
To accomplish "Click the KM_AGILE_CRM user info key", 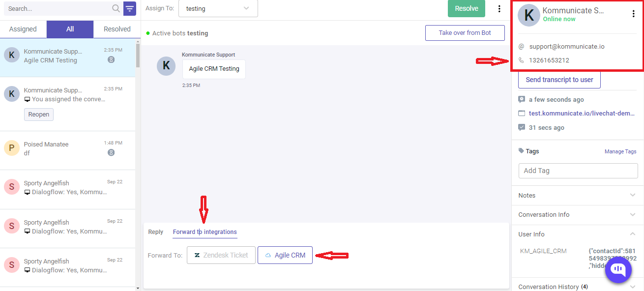I will (543, 251).
